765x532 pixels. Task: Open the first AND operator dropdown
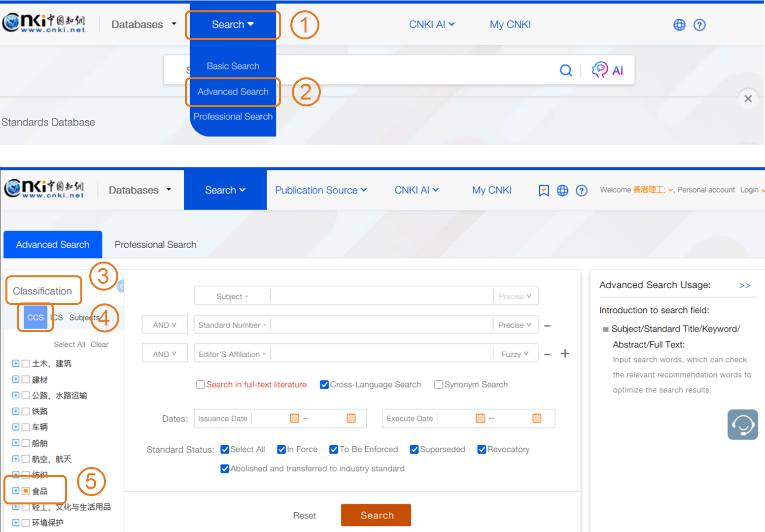(165, 325)
